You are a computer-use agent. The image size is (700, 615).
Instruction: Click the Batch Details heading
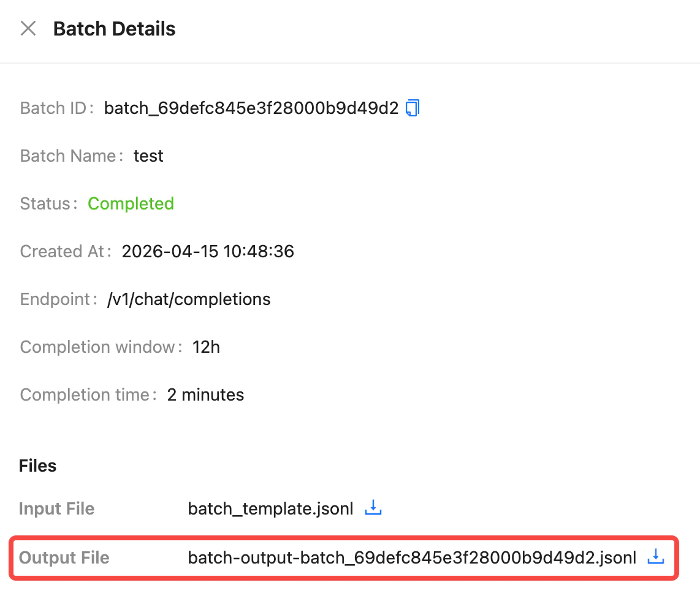(x=114, y=29)
